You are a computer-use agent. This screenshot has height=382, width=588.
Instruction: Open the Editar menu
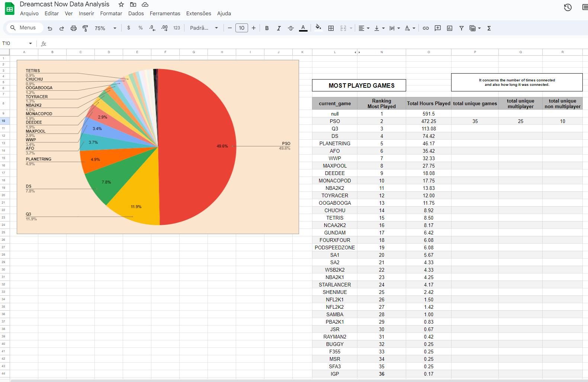[52, 13]
